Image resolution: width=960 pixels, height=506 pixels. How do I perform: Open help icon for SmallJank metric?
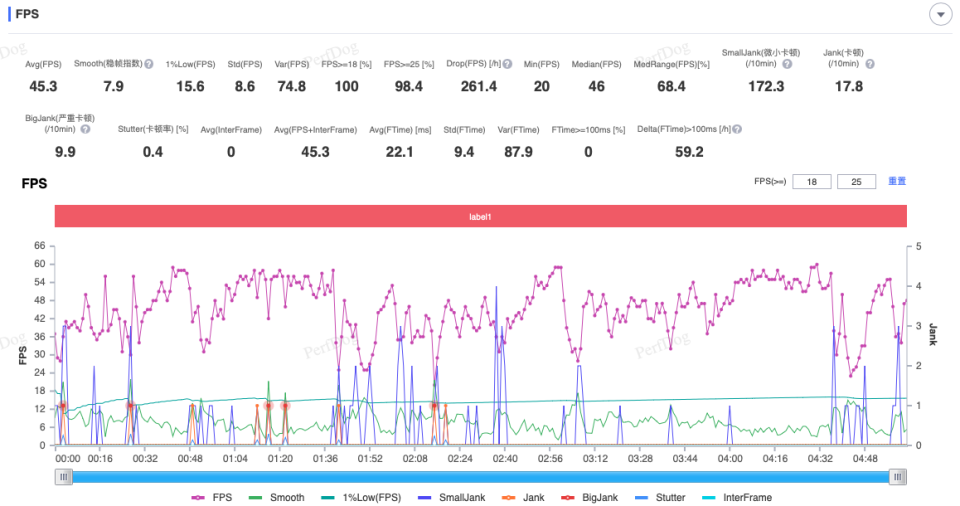[787, 64]
